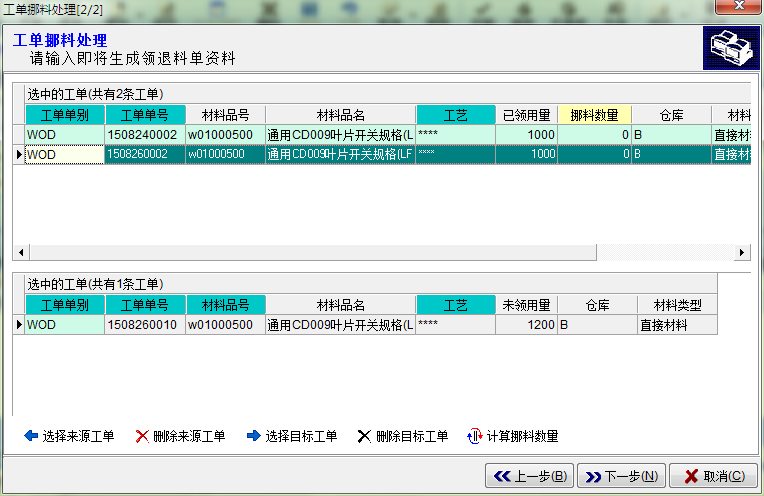This screenshot has width=764, height=496.
Task: Click 选择来源工单 label
Action: [x=78, y=436]
